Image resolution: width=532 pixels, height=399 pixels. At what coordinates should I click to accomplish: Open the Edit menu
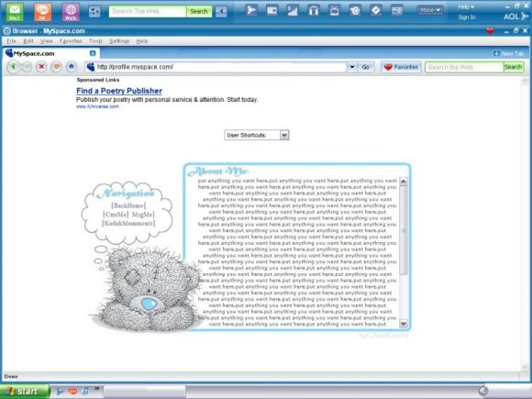pos(28,41)
